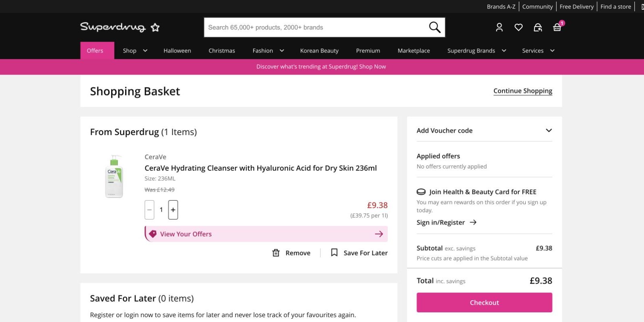
Task: Decrease quantity with the minus button
Action: click(149, 210)
